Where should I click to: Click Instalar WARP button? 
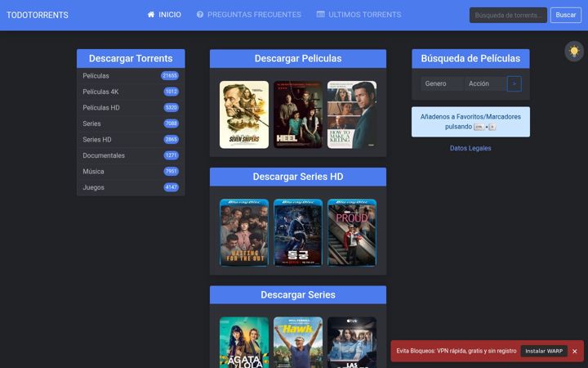tap(544, 351)
